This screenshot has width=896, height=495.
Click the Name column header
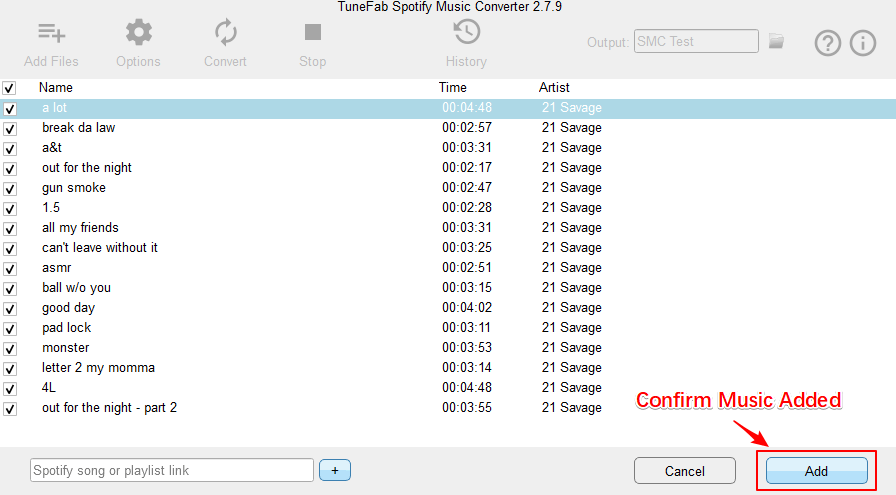point(55,87)
